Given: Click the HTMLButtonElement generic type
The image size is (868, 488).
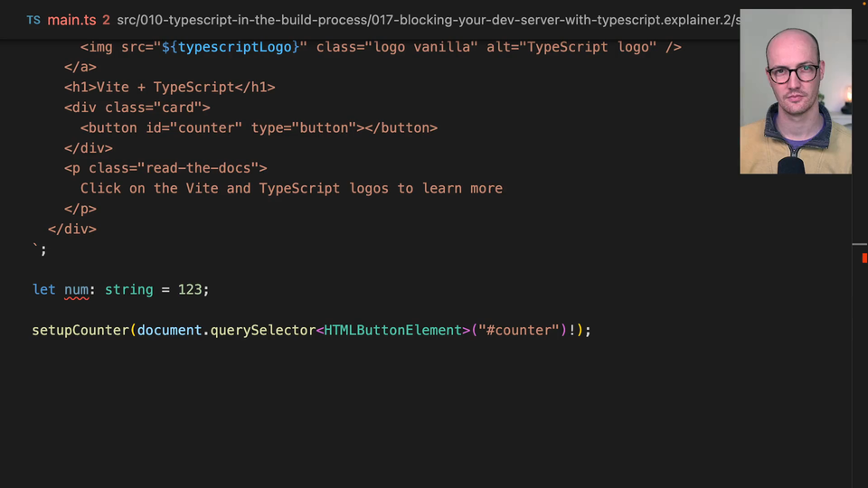Looking at the screenshot, I should pos(393,331).
